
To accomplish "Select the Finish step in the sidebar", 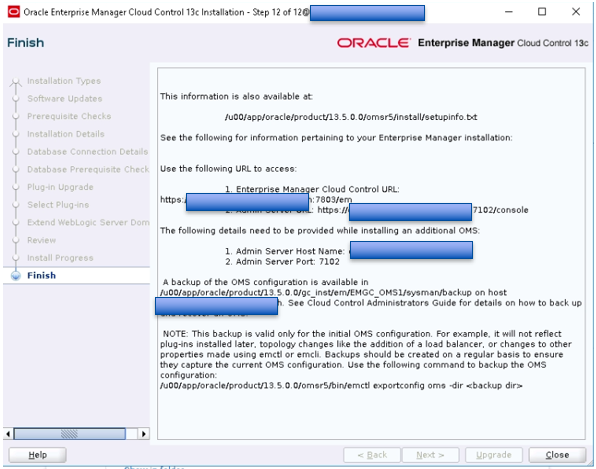I will (x=41, y=275).
